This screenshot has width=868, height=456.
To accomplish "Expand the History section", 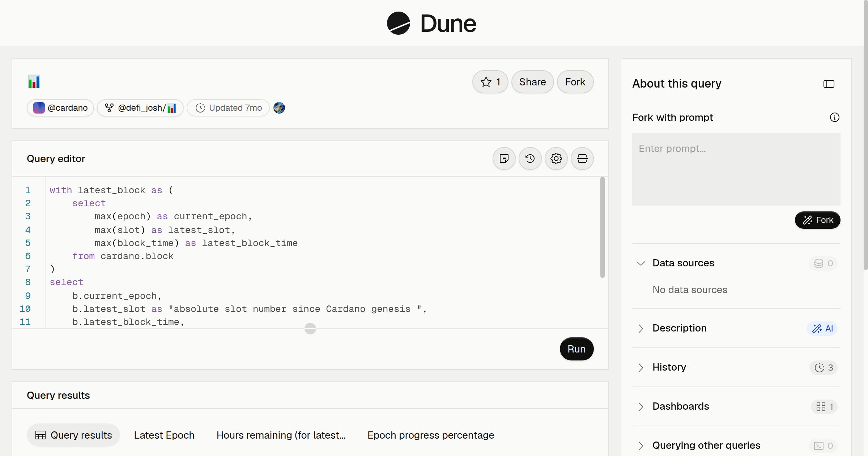I will (x=641, y=367).
